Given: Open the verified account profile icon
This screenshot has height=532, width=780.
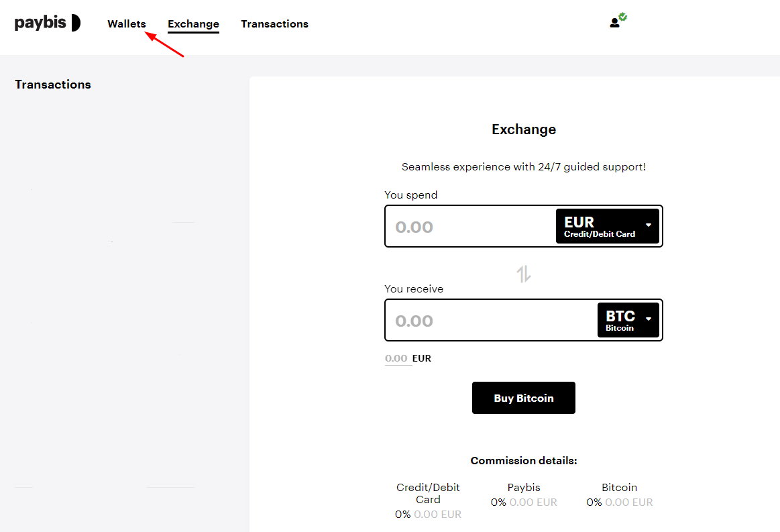Looking at the screenshot, I should pyautogui.click(x=617, y=21).
